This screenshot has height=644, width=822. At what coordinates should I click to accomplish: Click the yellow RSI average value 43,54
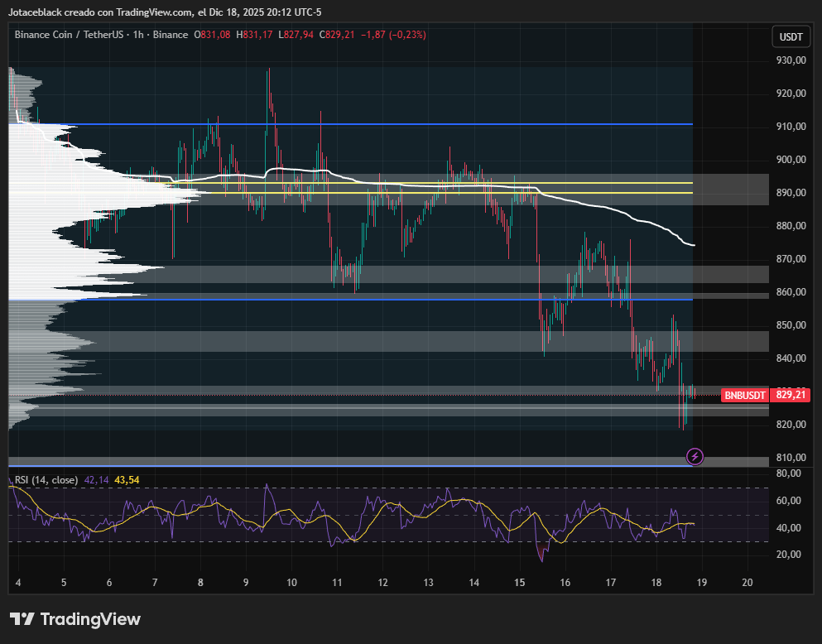point(127,480)
